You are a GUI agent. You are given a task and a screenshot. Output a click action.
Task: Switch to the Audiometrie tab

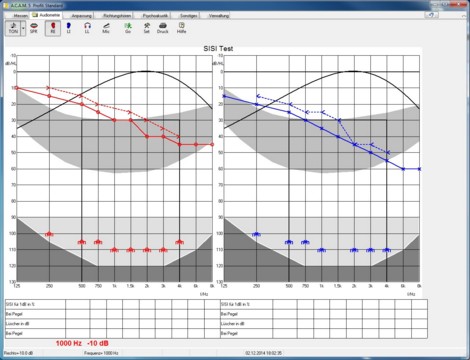(x=47, y=15)
